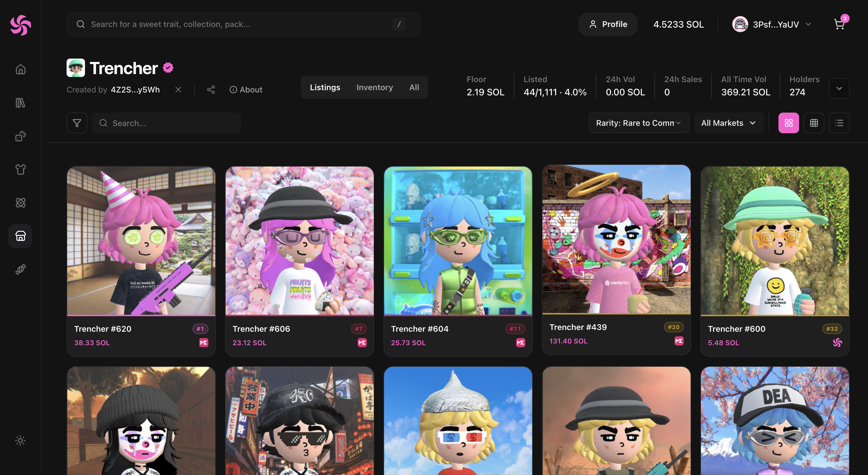This screenshot has width=868, height=475.
Task: Click the Trencher collection avatar image
Action: [x=76, y=68]
